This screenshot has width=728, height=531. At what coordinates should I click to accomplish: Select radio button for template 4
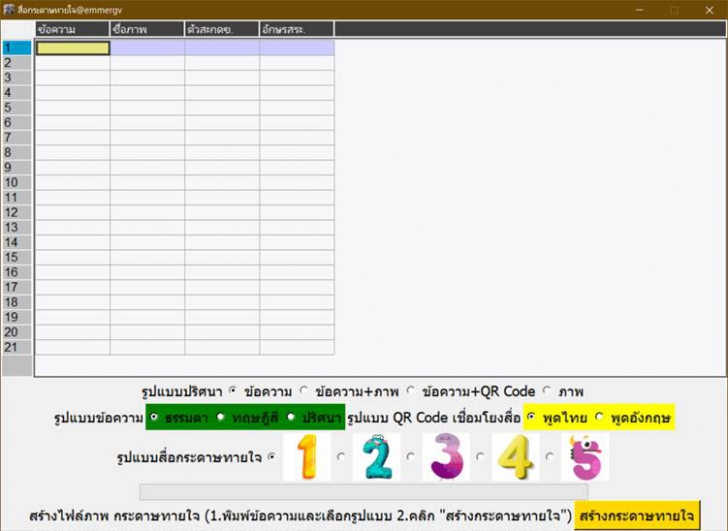(x=481, y=457)
